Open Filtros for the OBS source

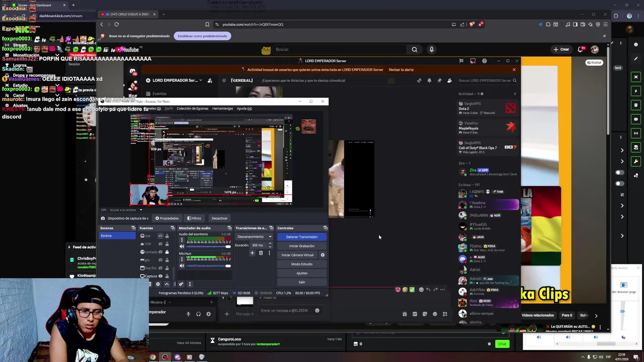point(194,218)
